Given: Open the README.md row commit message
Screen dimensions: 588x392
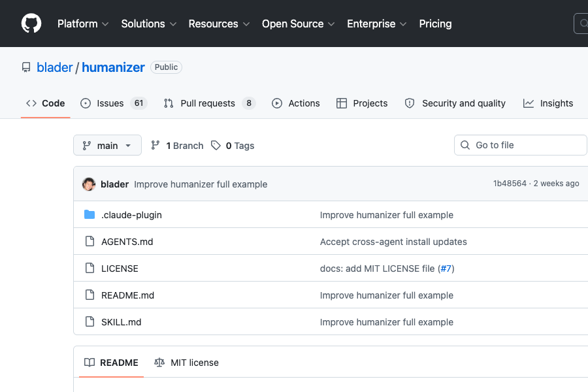Looking at the screenshot, I should tap(387, 295).
